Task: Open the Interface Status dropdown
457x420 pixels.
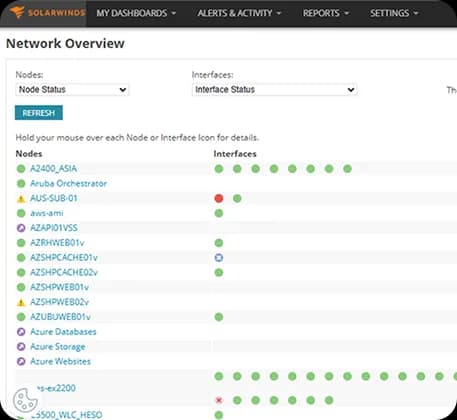Action: pyautogui.click(x=274, y=90)
